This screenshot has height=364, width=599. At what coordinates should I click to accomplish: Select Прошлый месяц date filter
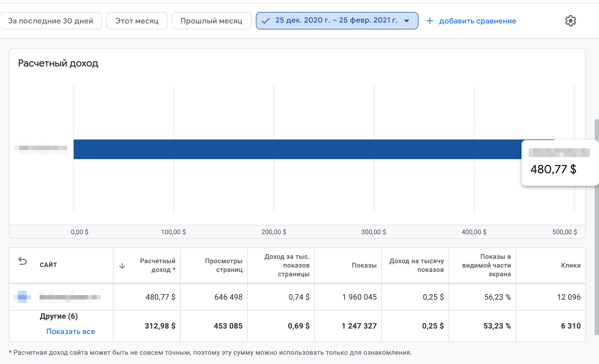click(211, 21)
